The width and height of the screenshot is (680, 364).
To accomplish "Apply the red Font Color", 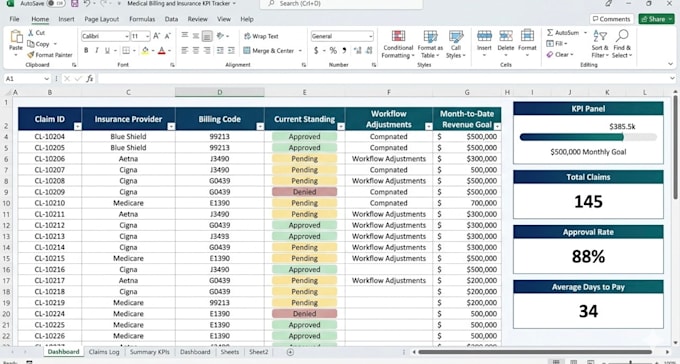I will (x=162, y=50).
